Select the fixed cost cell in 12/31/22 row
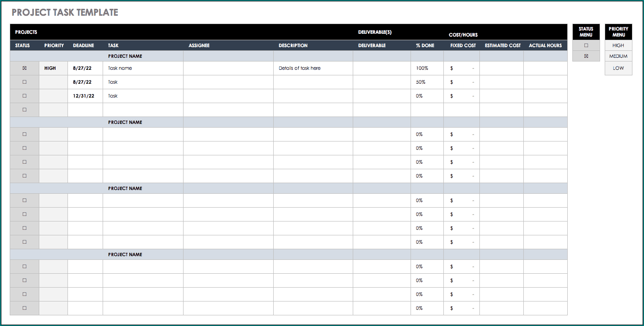 click(462, 96)
